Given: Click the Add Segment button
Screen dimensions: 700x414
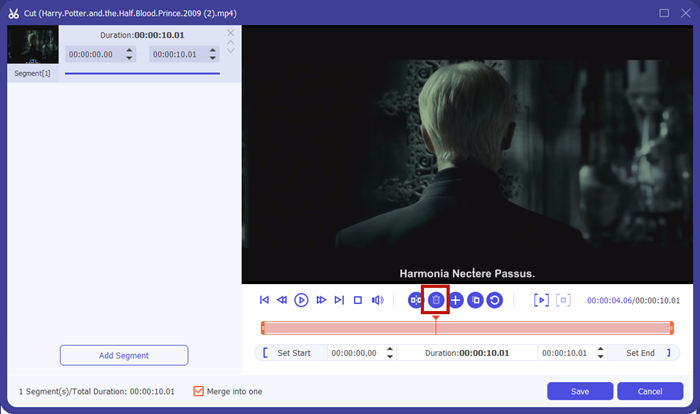Looking at the screenshot, I should click(x=124, y=355).
